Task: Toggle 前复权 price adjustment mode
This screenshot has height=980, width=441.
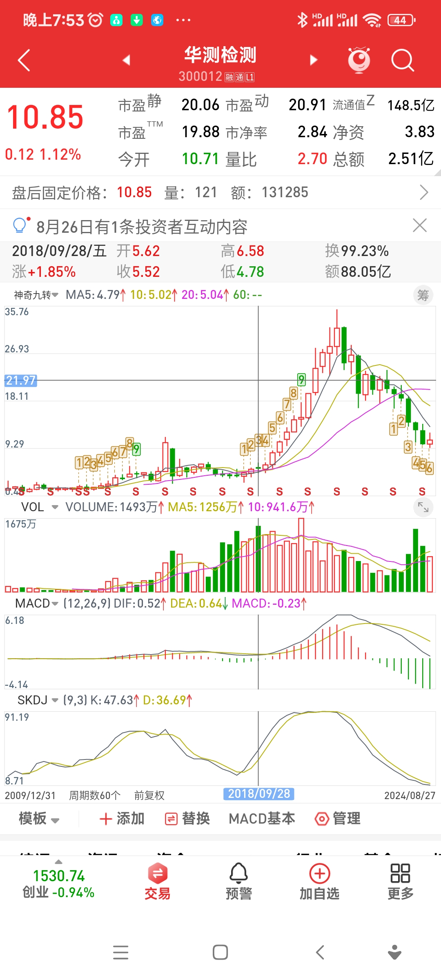Action: (x=149, y=795)
